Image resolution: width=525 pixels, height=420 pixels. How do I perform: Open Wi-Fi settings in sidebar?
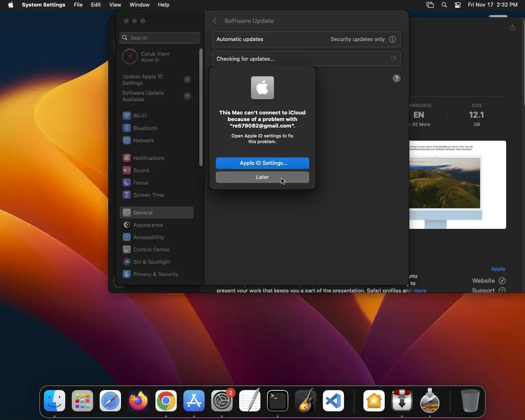[x=157, y=116]
